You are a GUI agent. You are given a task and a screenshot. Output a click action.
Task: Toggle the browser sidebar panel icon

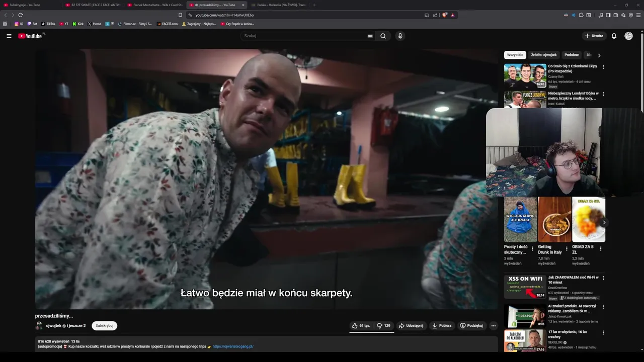pyautogui.click(x=608, y=15)
